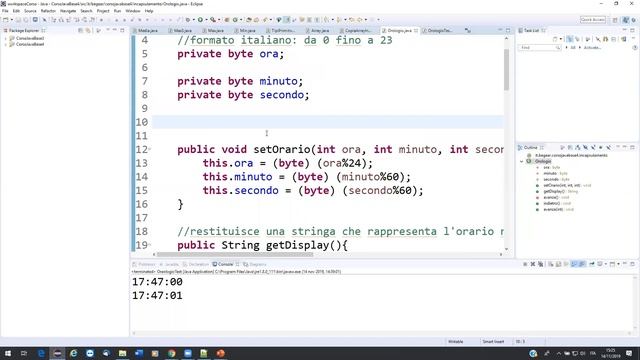Select the minuto field in Outline

555,173
